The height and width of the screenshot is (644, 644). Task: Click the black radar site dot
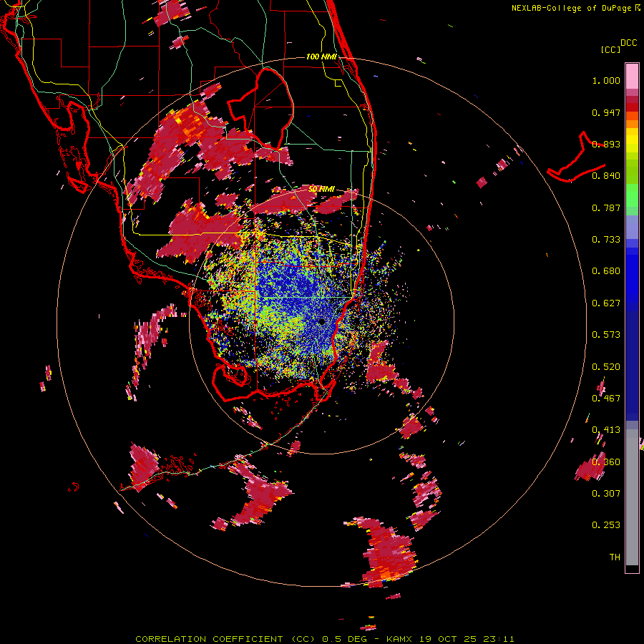pos(321,321)
